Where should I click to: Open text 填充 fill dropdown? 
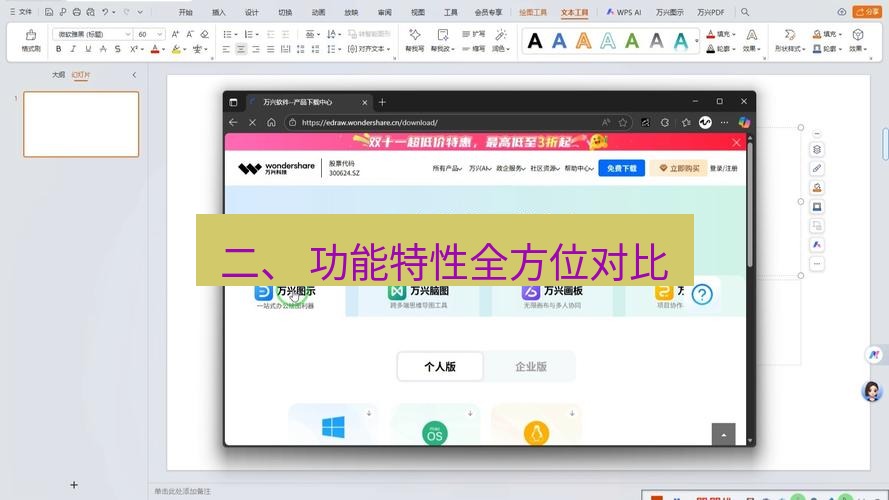(721, 34)
